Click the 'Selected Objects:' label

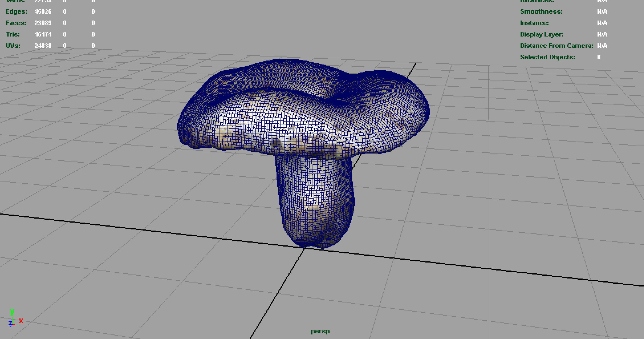(548, 57)
